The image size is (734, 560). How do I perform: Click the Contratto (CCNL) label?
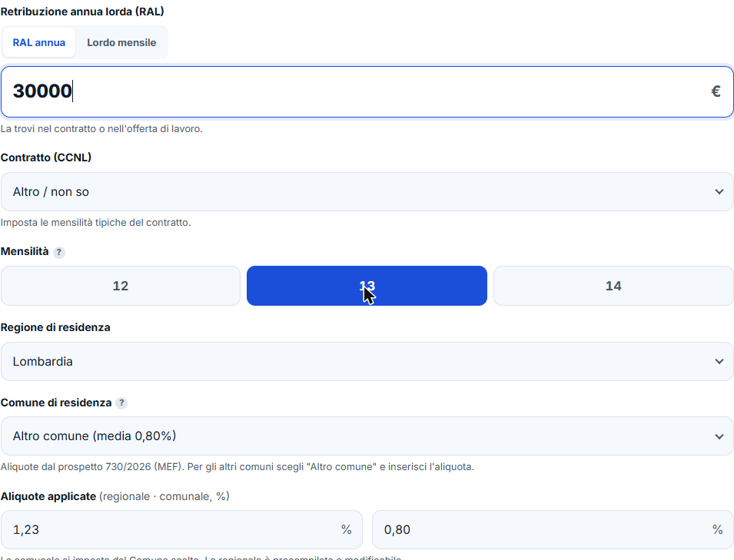(46, 157)
